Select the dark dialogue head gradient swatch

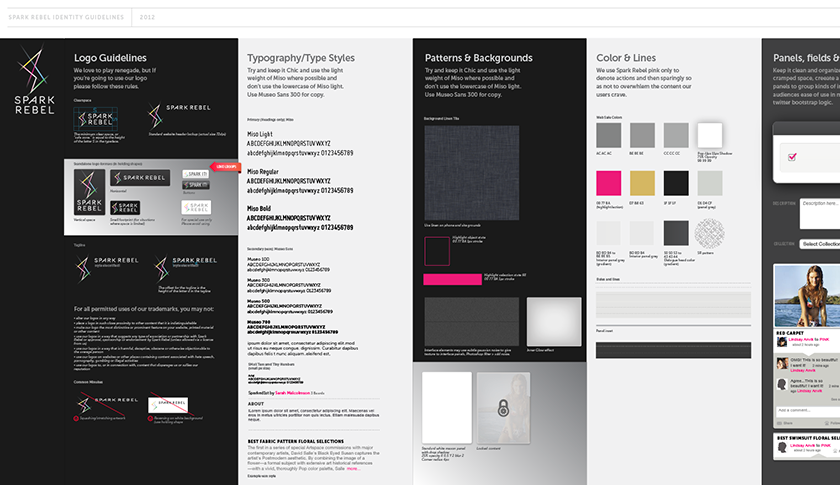click(676, 233)
